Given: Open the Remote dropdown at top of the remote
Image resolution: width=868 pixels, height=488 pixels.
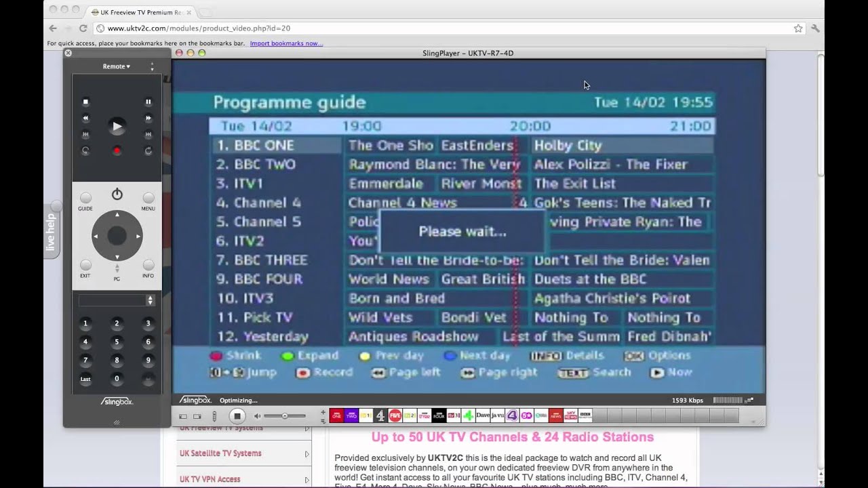Looking at the screenshot, I should pyautogui.click(x=117, y=66).
